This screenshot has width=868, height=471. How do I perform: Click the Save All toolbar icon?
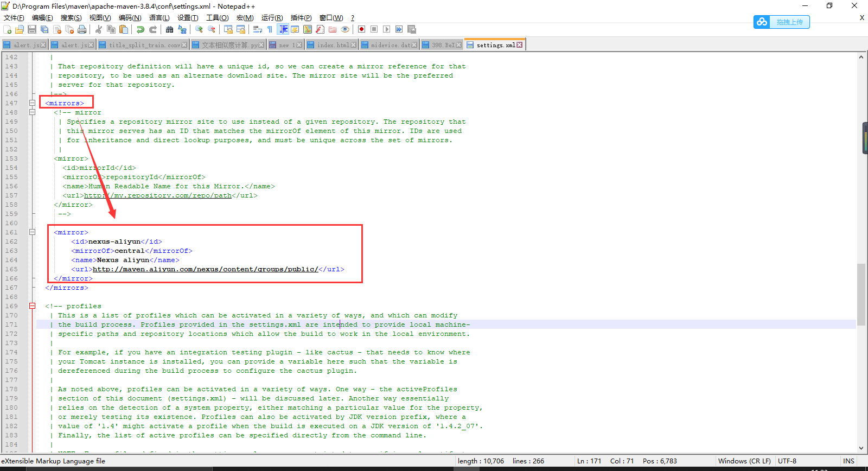[x=44, y=29]
